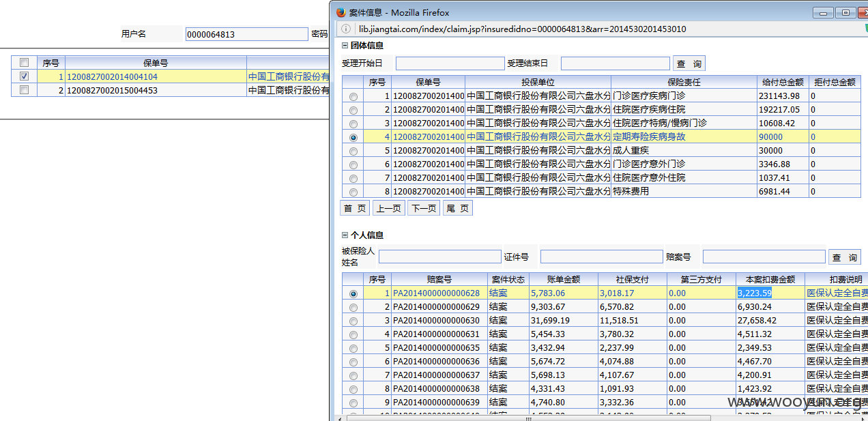Go to 首页 in group table pager
Viewport: 868px width, 421px height.
click(355, 208)
